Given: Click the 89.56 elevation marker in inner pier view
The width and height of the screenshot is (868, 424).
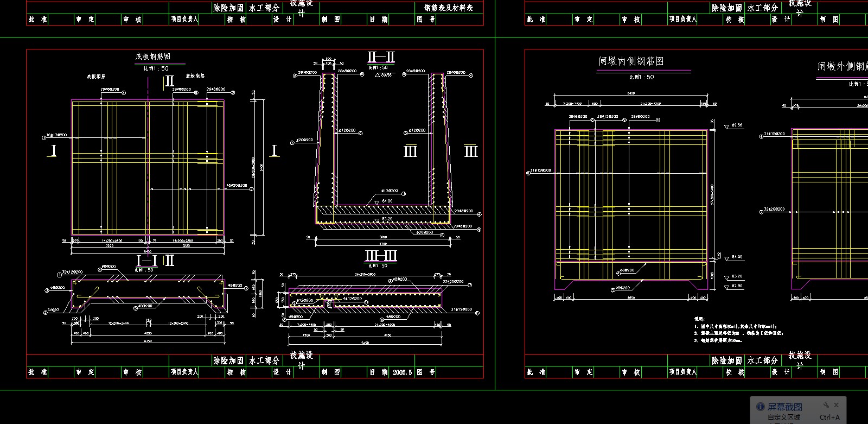Looking at the screenshot, I should coord(737,125).
